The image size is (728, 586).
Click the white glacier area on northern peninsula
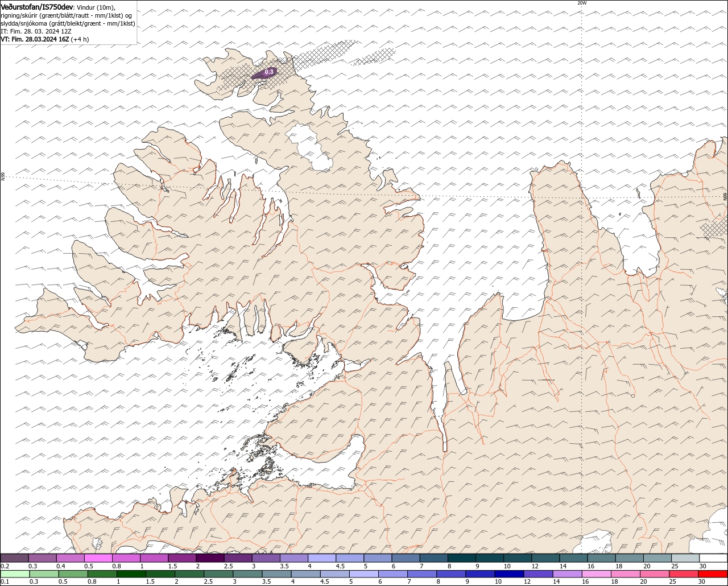(x=309, y=147)
